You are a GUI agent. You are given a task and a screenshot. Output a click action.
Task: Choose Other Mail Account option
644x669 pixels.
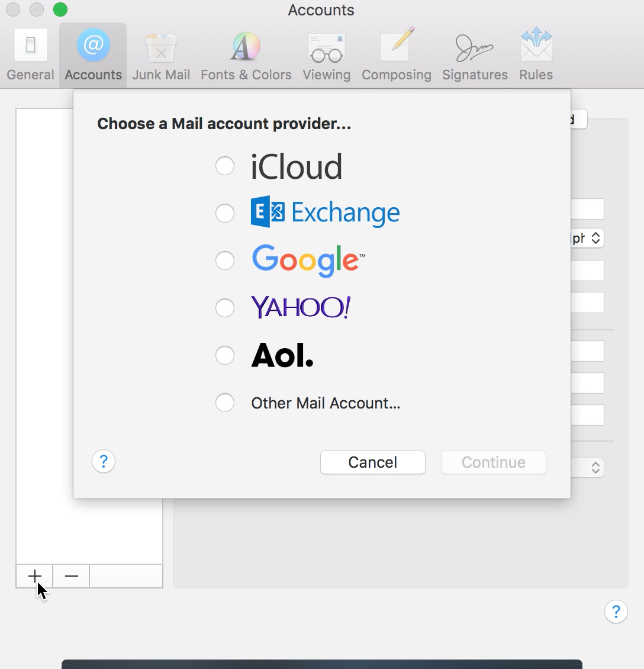[x=225, y=403]
